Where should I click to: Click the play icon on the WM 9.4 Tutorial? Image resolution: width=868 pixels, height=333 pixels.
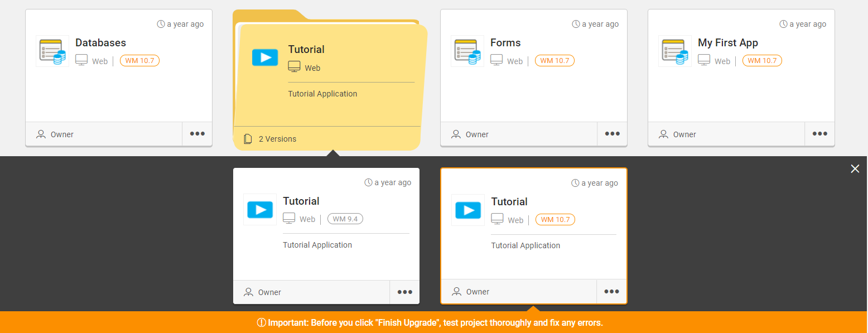(259, 210)
